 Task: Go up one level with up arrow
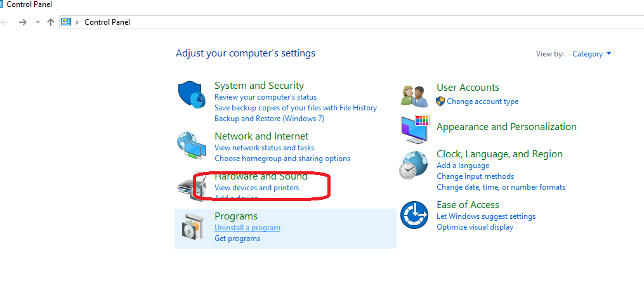(51, 22)
